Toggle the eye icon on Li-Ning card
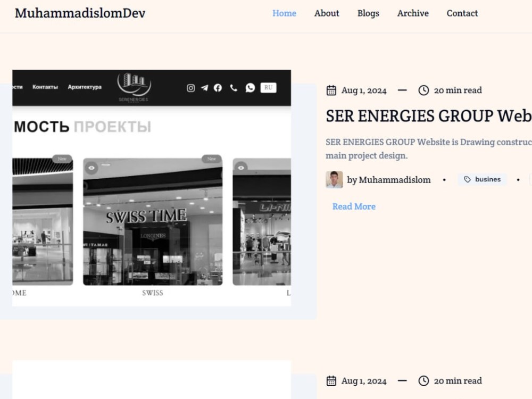The width and height of the screenshot is (532, 399). 241,168
